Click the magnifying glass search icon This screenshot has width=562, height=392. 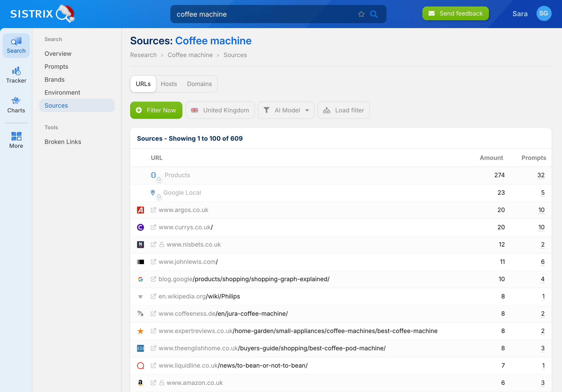point(374,14)
